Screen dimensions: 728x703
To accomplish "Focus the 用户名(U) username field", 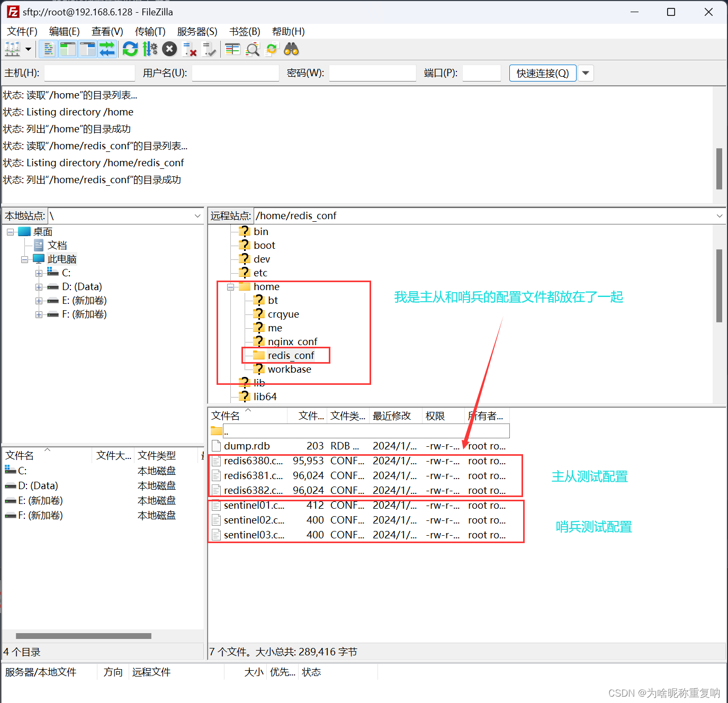I will 235,73.
